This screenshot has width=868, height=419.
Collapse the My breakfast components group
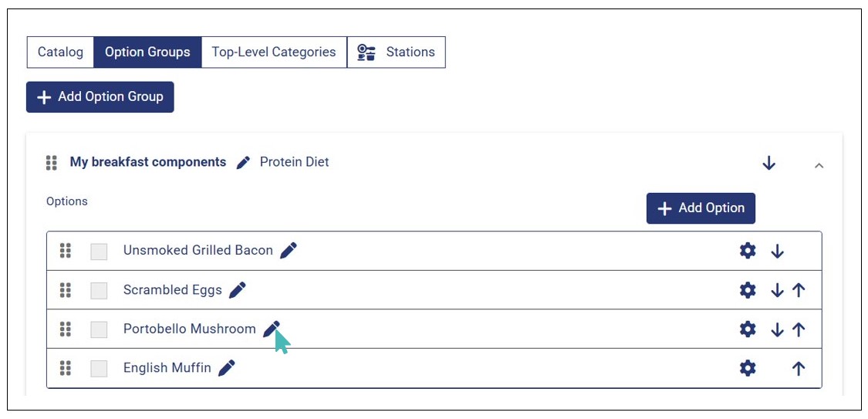(819, 165)
